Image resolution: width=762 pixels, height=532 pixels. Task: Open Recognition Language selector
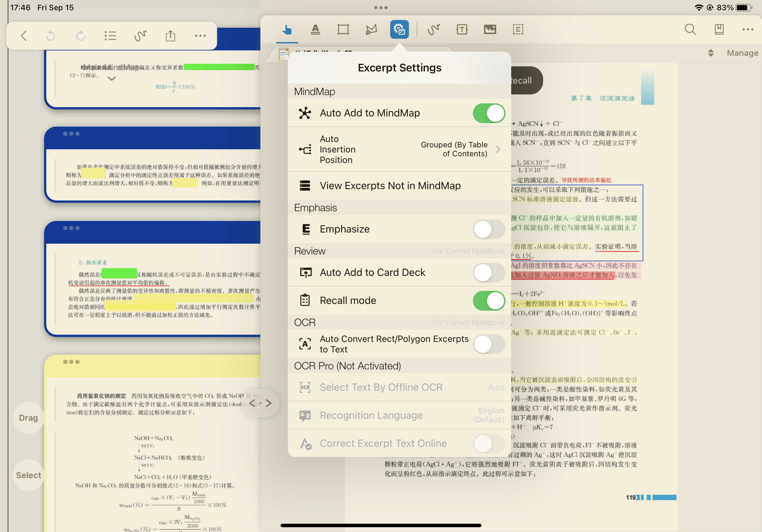click(x=399, y=415)
